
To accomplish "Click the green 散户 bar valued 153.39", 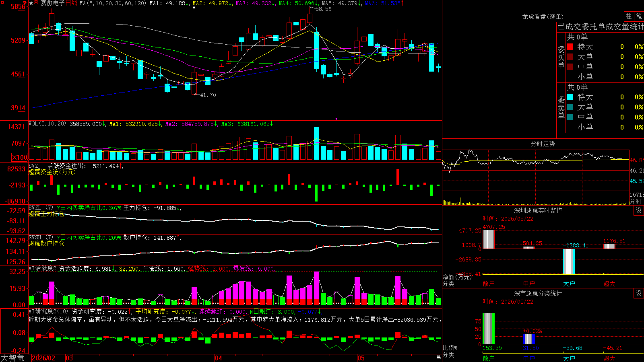I will click(488, 329).
